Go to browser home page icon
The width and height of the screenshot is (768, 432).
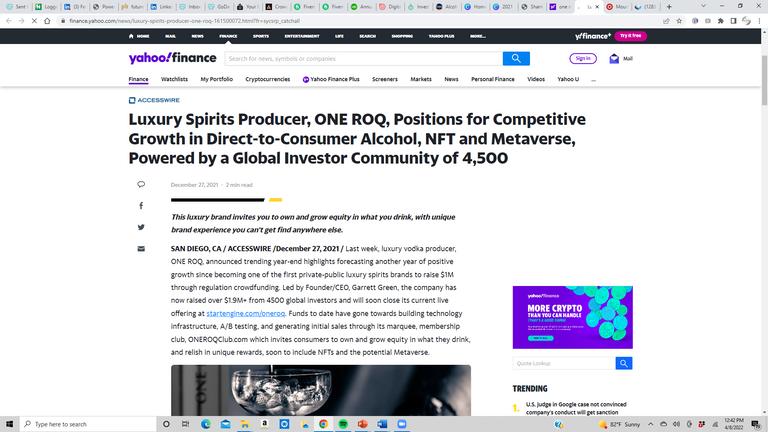click(47, 21)
